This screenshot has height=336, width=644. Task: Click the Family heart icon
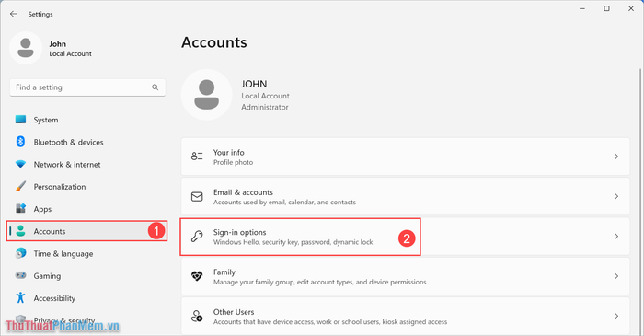tap(197, 276)
